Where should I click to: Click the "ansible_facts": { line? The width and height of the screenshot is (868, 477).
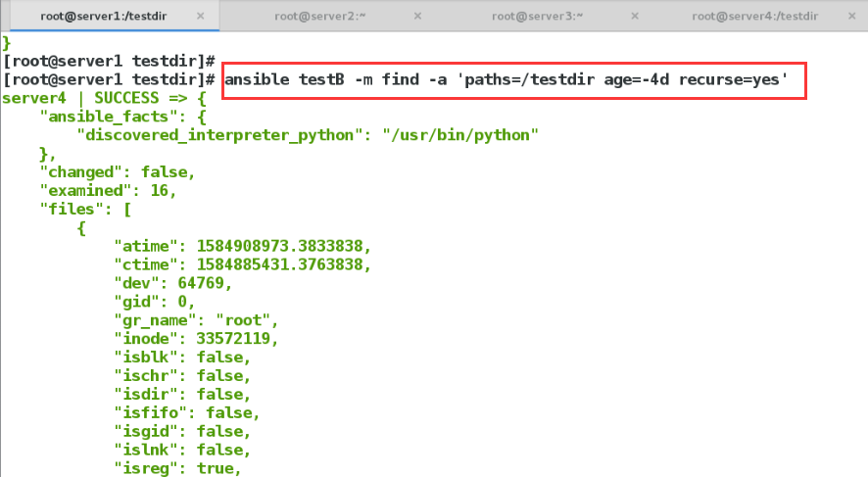pyautogui.click(x=122, y=117)
